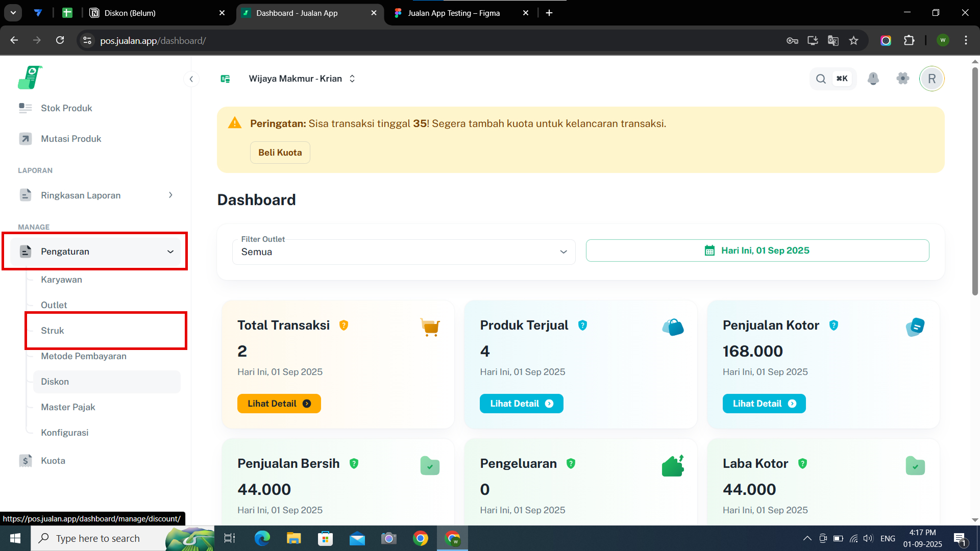The height and width of the screenshot is (551, 980).
Task: Click the Beli Kuota button
Action: (x=280, y=153)
